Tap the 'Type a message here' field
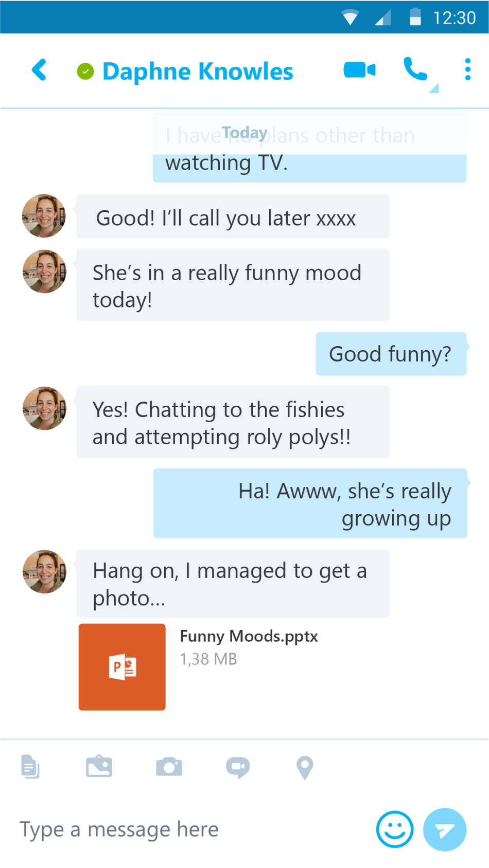Screen dimensions: 489x868 pyautogui.click(x=119, y=829)
